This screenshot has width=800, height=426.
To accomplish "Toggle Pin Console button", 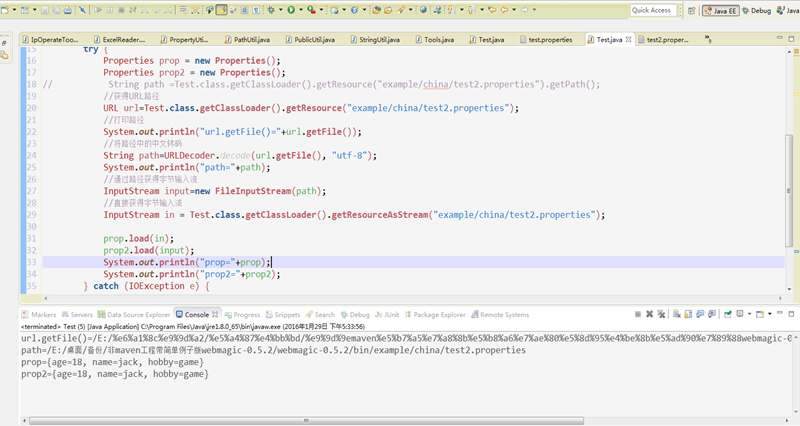I will 728,314.
